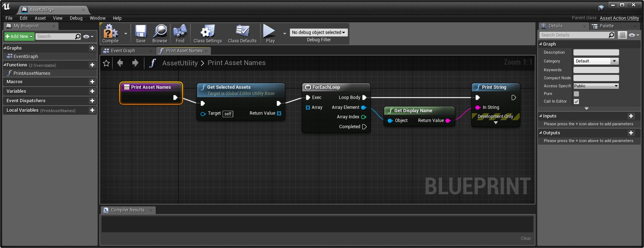644x248 pixels.
Task: Open the Asset Action Utility parent class link
Action: 619,18
